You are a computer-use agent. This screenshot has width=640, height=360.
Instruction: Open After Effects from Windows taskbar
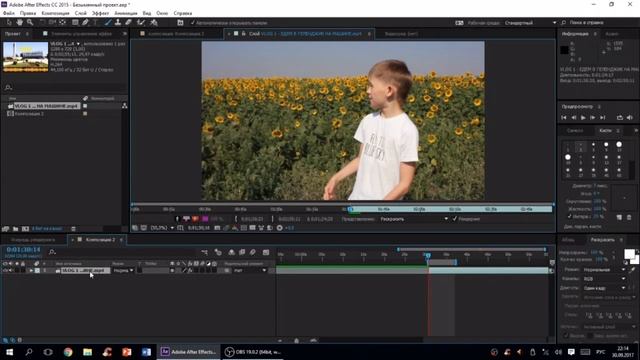point(189,352)
